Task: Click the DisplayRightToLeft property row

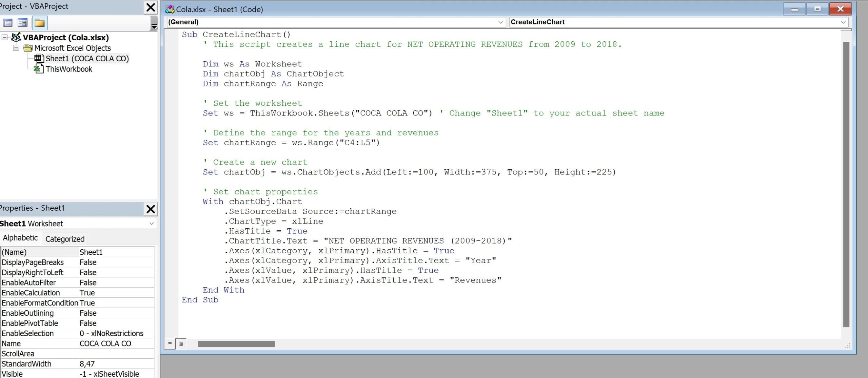Action: (78, 272)
